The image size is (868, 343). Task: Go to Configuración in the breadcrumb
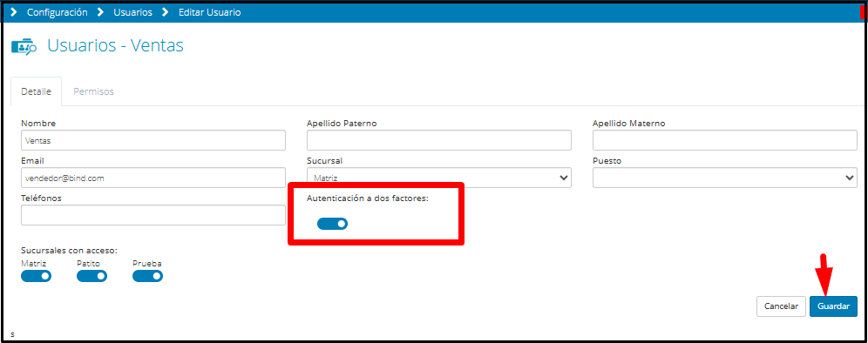click(57, 12)
